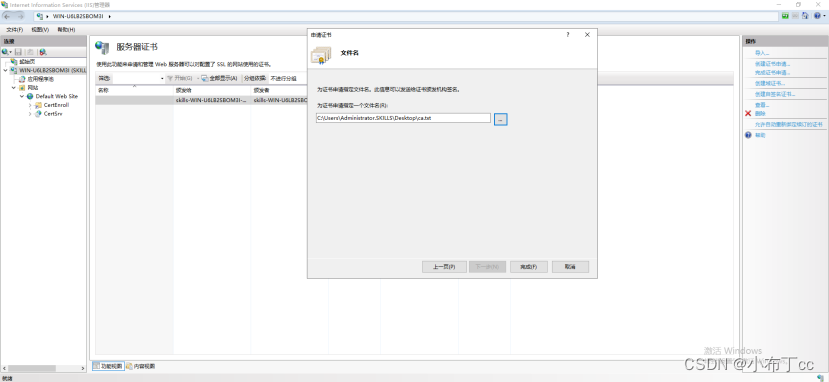Click the Delete Connection icon in the Connections toolbar

pyautogui.click(x=43, y=52)
